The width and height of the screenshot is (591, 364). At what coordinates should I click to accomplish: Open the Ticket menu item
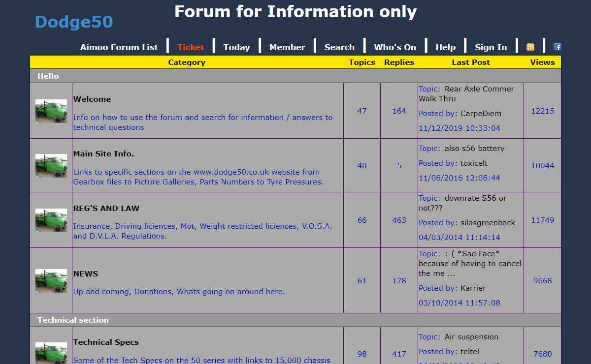(191, 47)
